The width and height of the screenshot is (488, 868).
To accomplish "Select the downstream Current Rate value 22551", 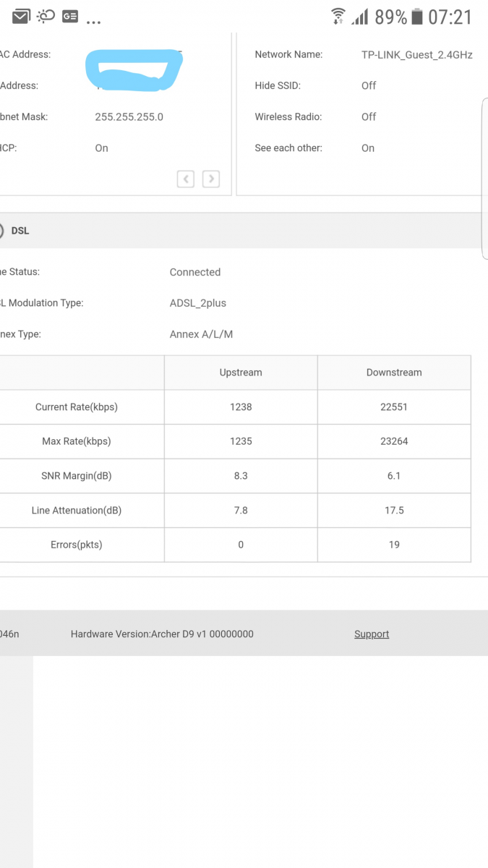I will (x=394, y=407).
